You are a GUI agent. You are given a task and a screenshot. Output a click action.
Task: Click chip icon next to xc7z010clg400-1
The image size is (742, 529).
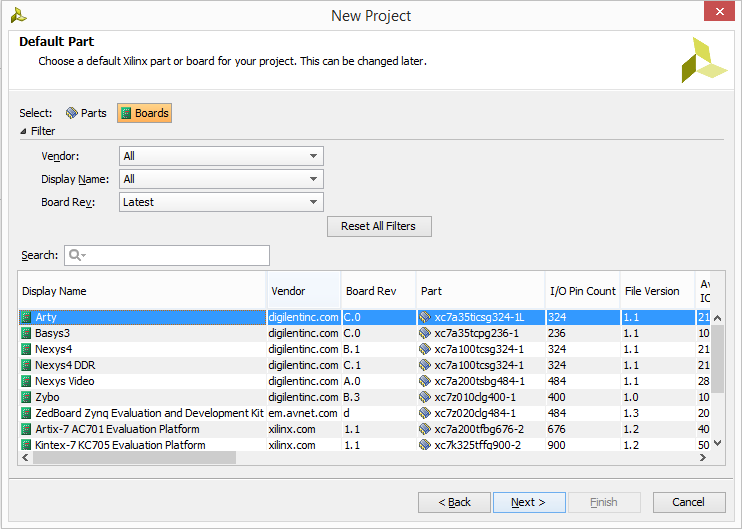click(425, 397)
